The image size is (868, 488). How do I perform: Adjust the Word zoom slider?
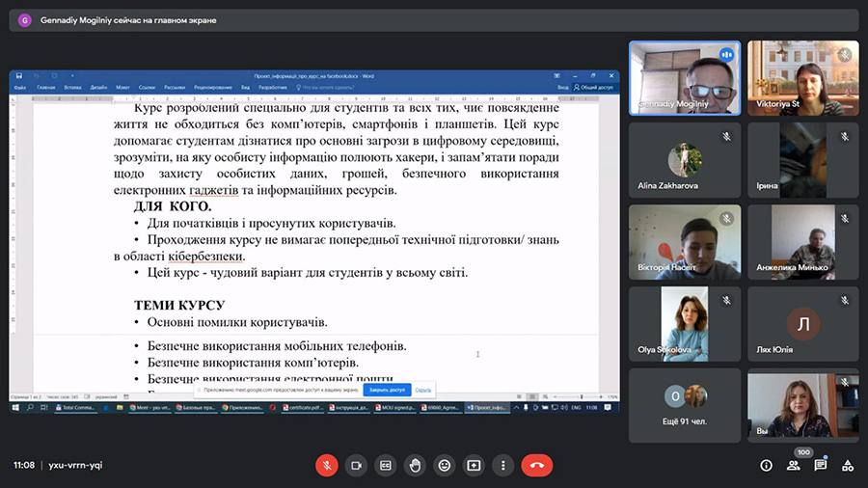tap(581, 396)
